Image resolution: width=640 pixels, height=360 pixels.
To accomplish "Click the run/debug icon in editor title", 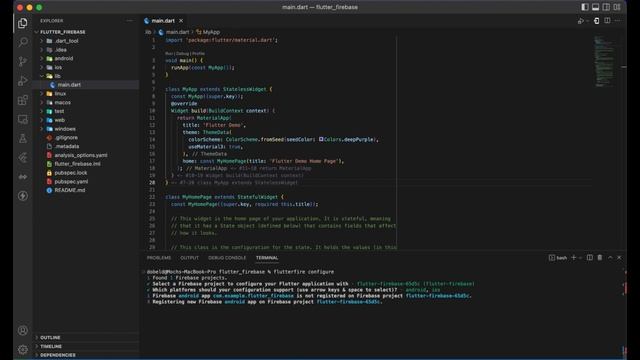I will point(580,21).
